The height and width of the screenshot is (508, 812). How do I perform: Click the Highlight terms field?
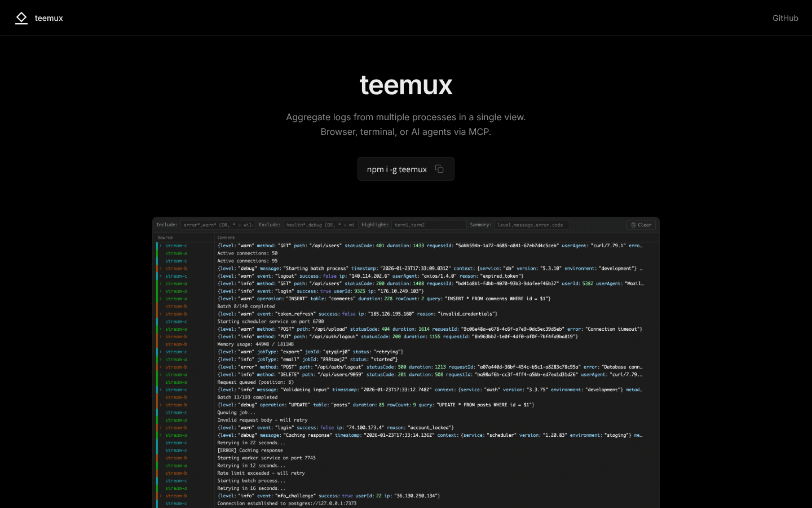(x=429, y=225)
